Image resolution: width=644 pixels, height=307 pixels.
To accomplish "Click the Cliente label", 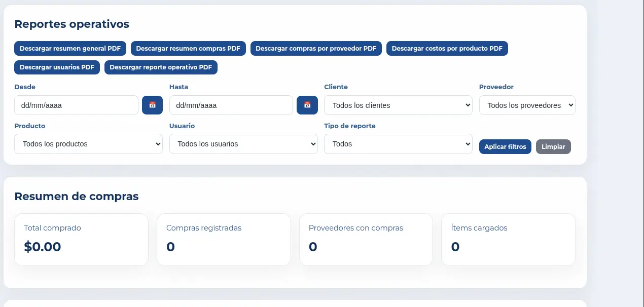I will [x=336, y=87].
